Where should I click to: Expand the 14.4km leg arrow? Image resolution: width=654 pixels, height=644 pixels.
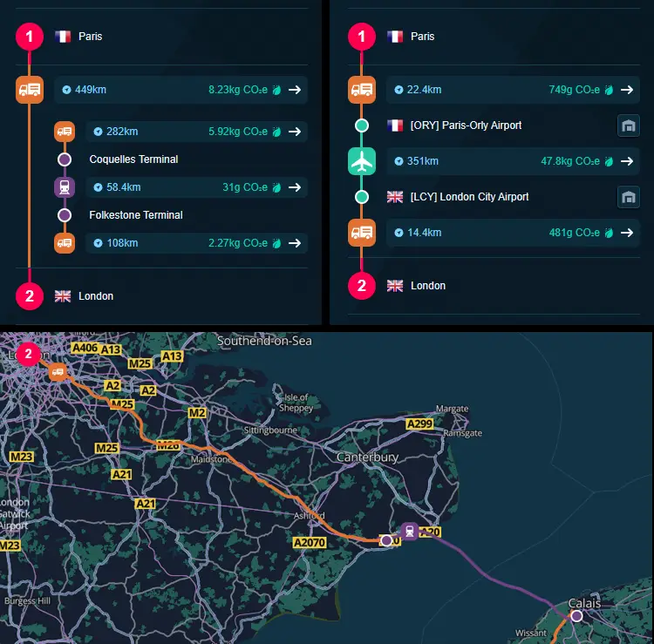click(x=627, y=233)
